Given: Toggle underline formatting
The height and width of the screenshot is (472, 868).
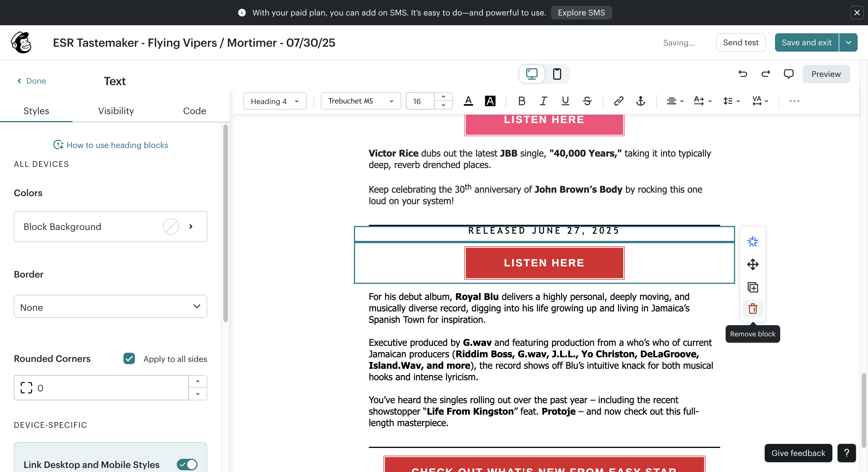Looking at the screenshot, I should (565, 101).
